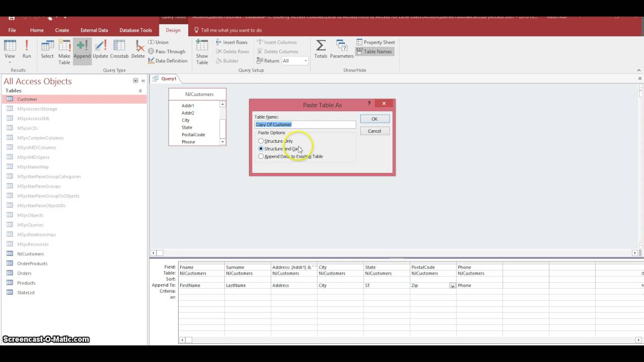Screen dimensions: 644x362
Task: Click the Surname cell in Field row
Action: pos(248,267)
